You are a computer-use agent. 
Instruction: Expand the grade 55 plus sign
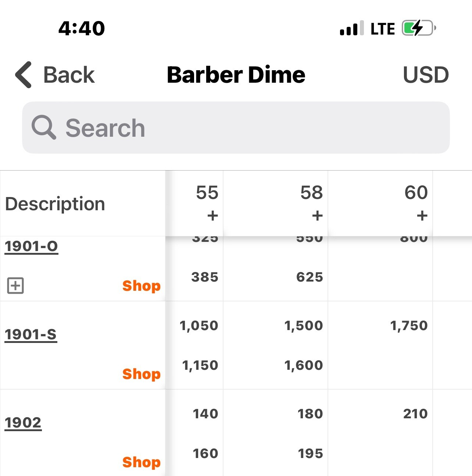coord(212,216)
